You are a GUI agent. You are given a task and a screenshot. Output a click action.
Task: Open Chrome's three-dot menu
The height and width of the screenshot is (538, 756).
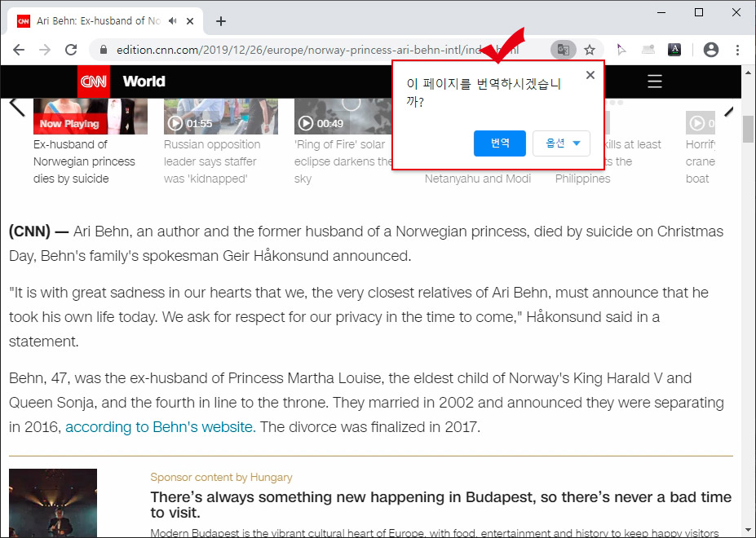click(737, 49)
